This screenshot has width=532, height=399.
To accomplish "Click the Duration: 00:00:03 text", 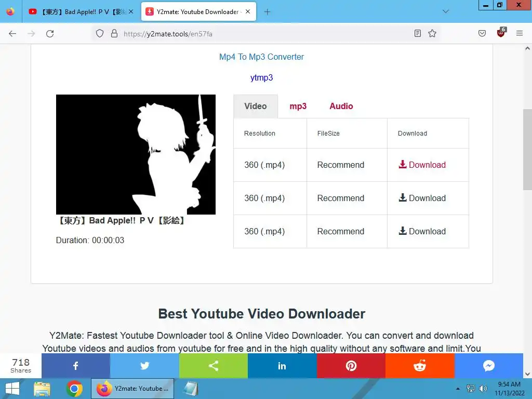I will tap(90, 240).
